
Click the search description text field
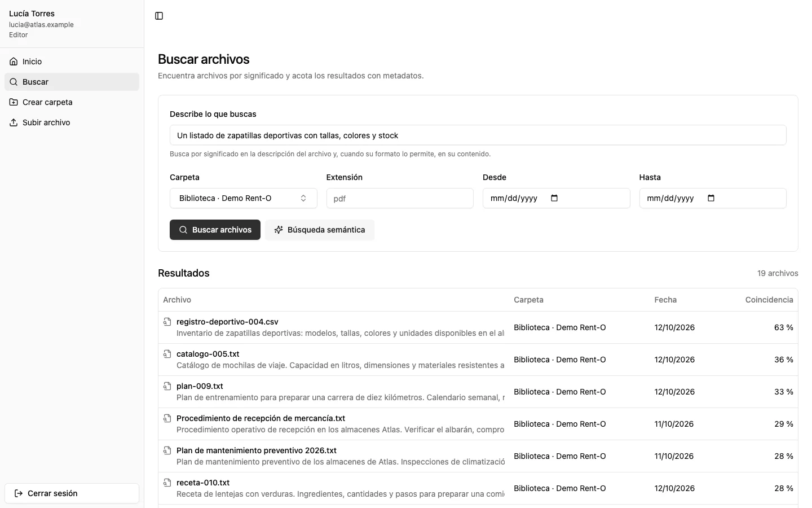click(x=478, y=135)
